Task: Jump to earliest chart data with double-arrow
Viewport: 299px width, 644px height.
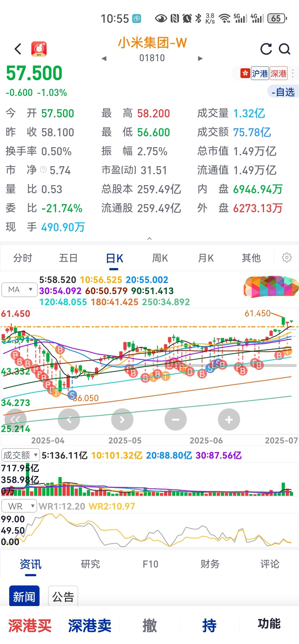Action: [x=16, y=419]
